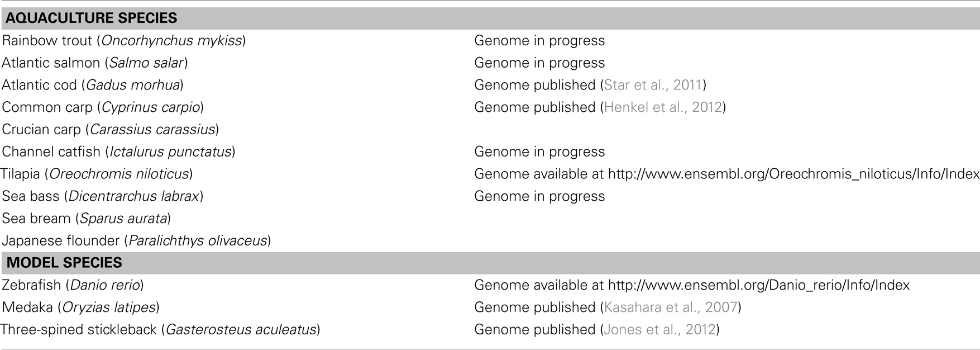Select the Japanese flounder species entry
This screenshot has height=350, width=980.
point(136,241)
